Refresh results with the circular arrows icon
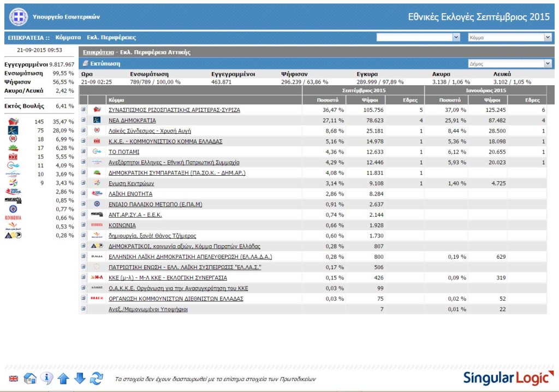Viewport: 559px width, 392px height. [x=96, y=378]
